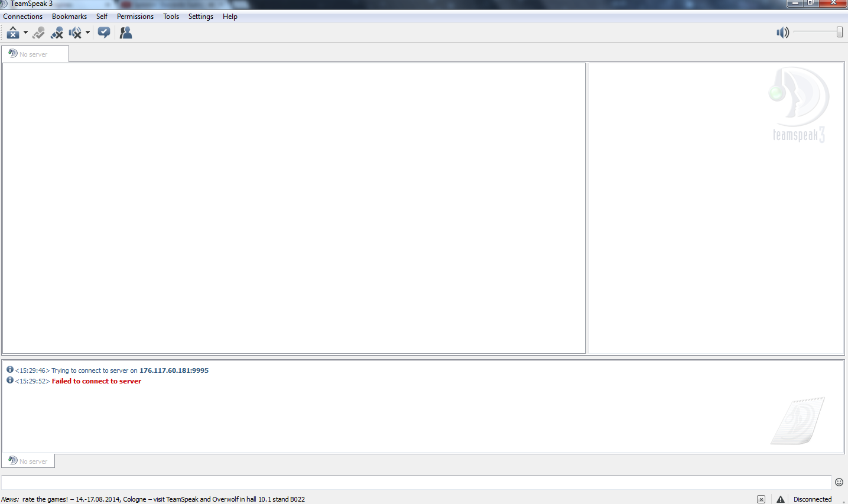Click the chat message input field
848x504 pixels.
(416, 482)
